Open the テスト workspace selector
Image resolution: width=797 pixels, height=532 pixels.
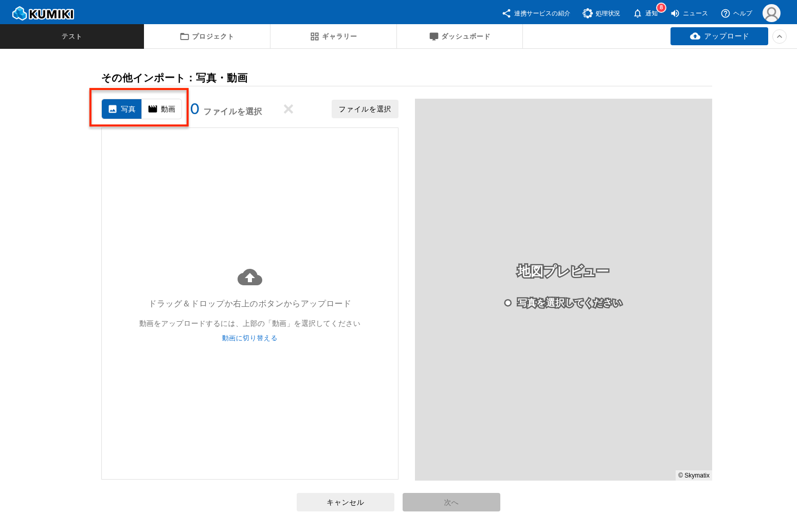[x=72, y=36]
